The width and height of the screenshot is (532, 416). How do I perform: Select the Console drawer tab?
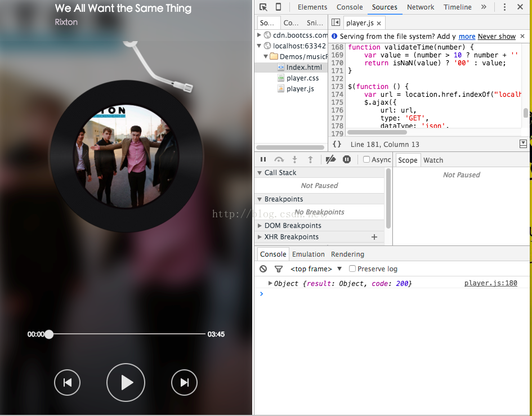point(273,254)
